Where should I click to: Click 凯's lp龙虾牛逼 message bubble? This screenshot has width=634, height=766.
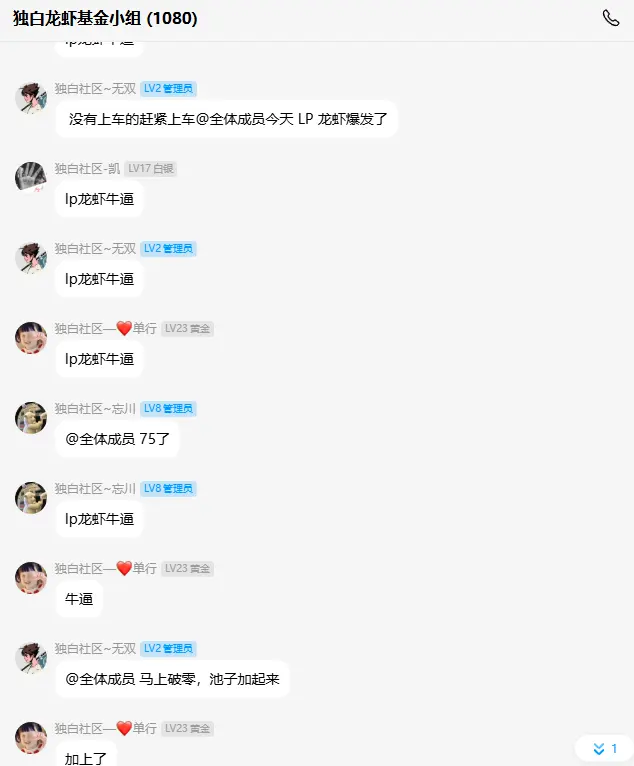click(x=99, y=199)
